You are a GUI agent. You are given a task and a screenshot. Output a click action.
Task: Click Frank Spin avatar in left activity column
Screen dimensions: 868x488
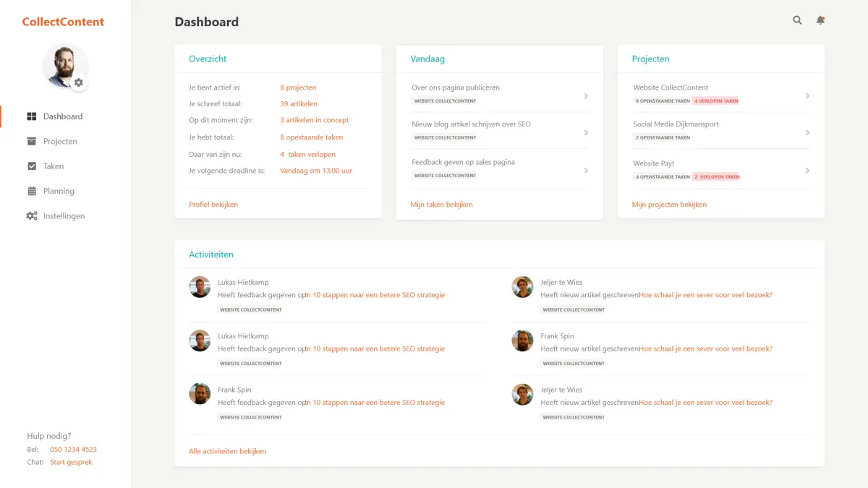(200, 394)
